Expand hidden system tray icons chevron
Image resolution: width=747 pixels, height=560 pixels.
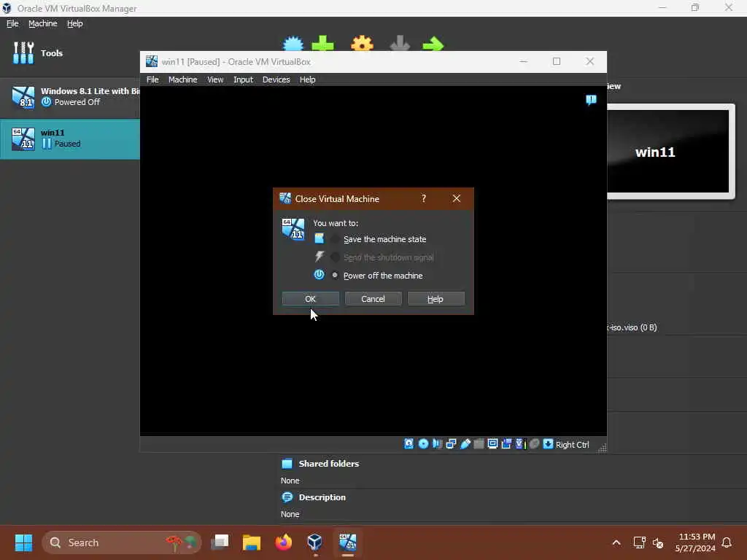(x=616, y=542)
